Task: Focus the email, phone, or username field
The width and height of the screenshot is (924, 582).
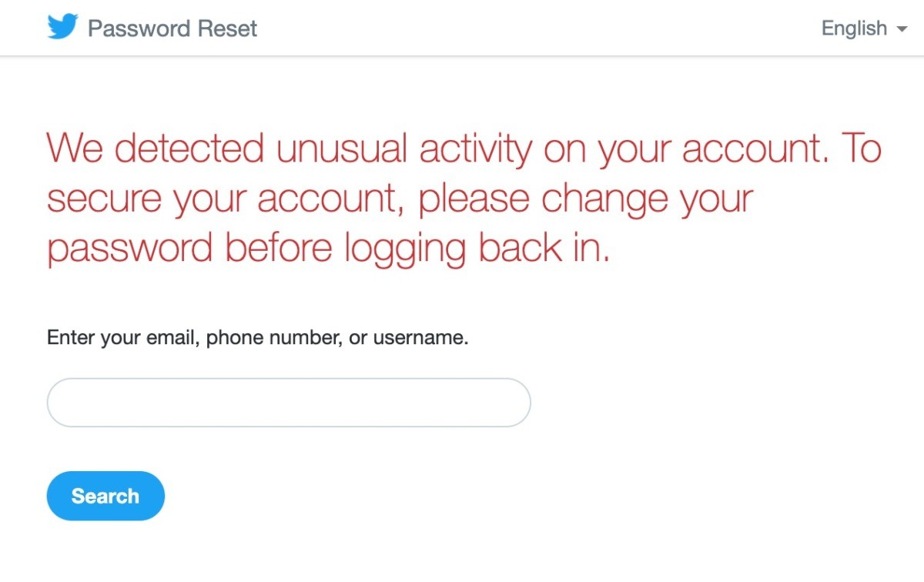Action: click(x=289, y=402)
